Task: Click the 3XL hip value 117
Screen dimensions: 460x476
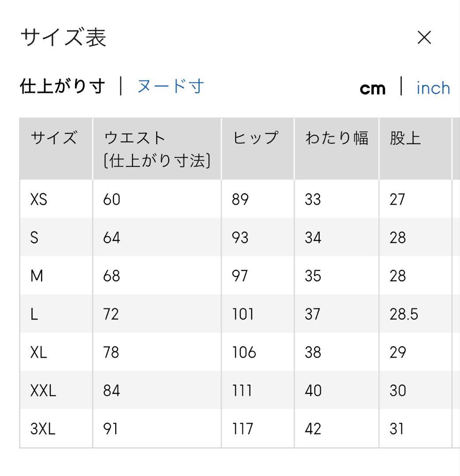Action: [x=242, y=429]
